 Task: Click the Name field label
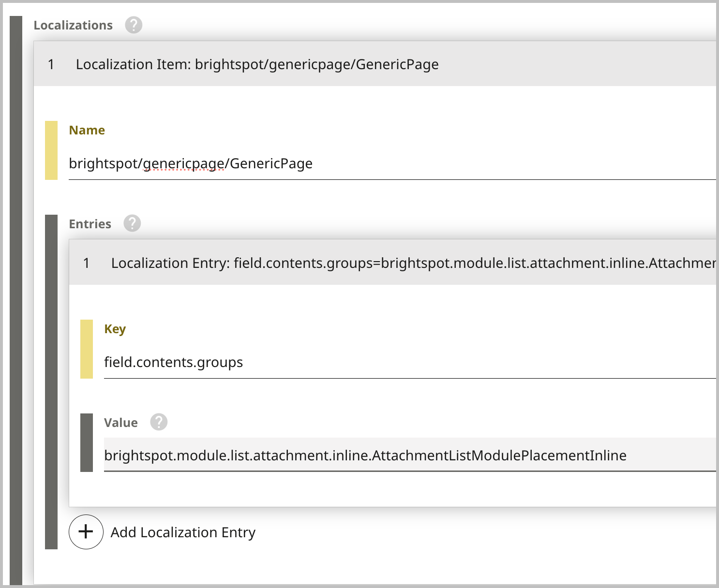click(x=87, y=130)
